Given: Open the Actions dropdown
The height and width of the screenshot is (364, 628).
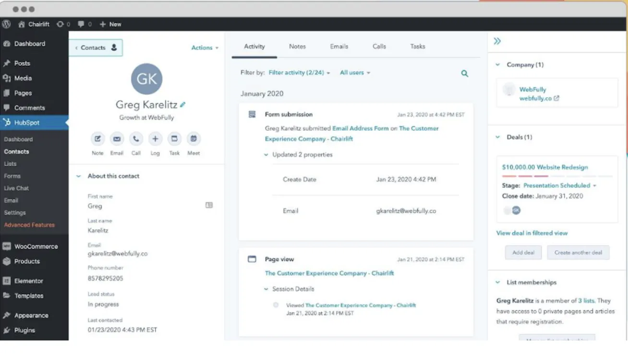Looking at the screenshot, I should (205, 48).
